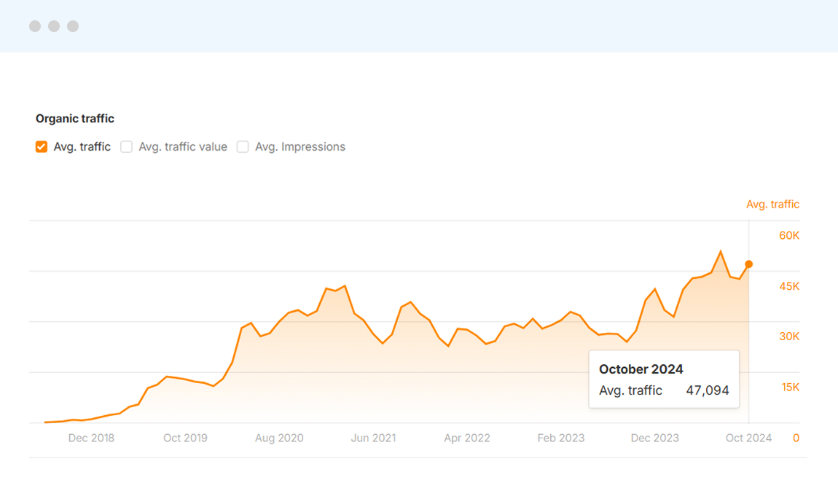Click the 0 value at axis bottom

pyautogui.click(x=796, y=438)
